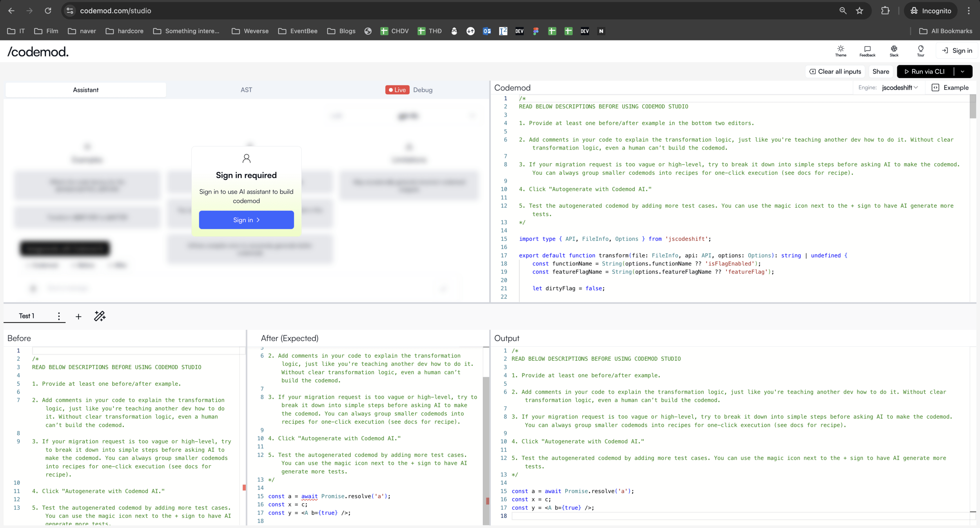This screenshot has height=528, width=980.
Task: Open the jscodeshift engine dropdown
Action: pos(899,87)
